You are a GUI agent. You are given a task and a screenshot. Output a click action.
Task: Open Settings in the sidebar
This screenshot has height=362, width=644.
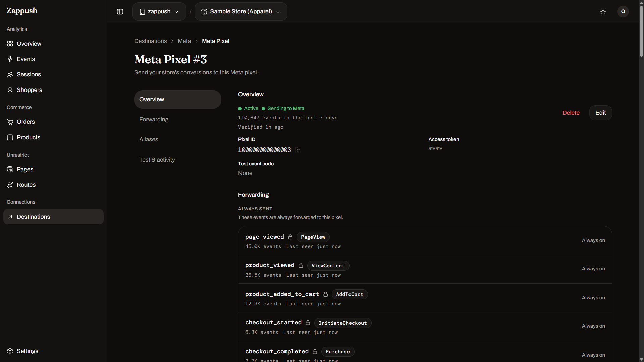[x=54, y=351]
